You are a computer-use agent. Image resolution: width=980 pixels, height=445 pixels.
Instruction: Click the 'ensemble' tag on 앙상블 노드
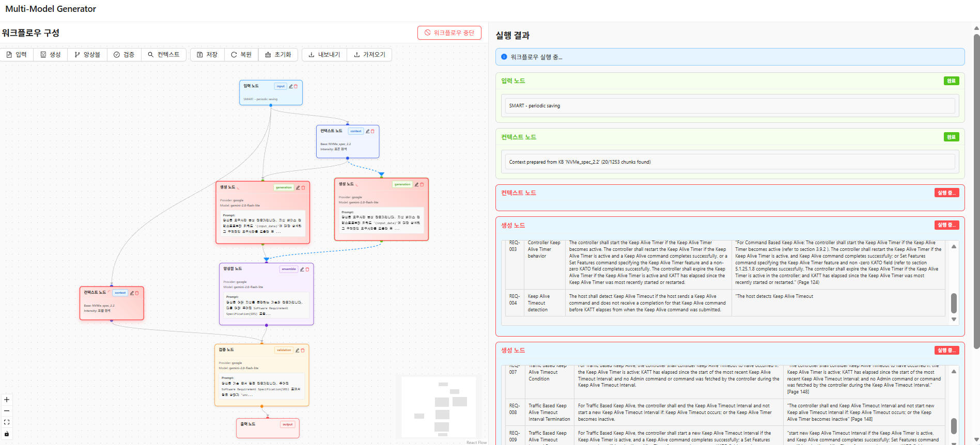pos(289,269)
